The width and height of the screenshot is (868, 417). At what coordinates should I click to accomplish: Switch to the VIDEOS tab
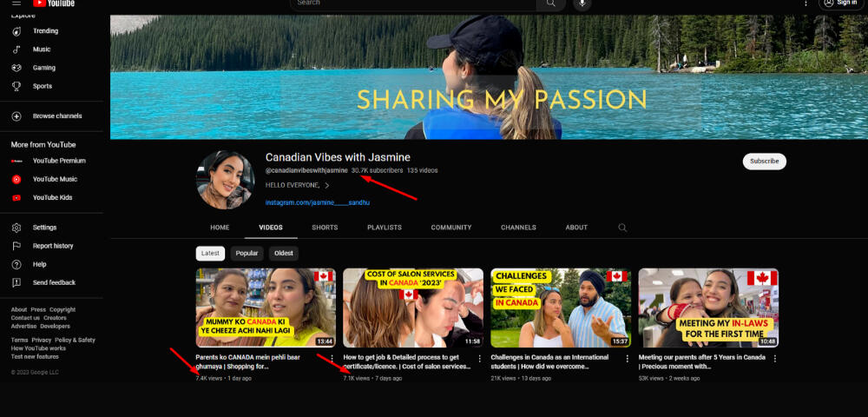(x=271, y=228)
